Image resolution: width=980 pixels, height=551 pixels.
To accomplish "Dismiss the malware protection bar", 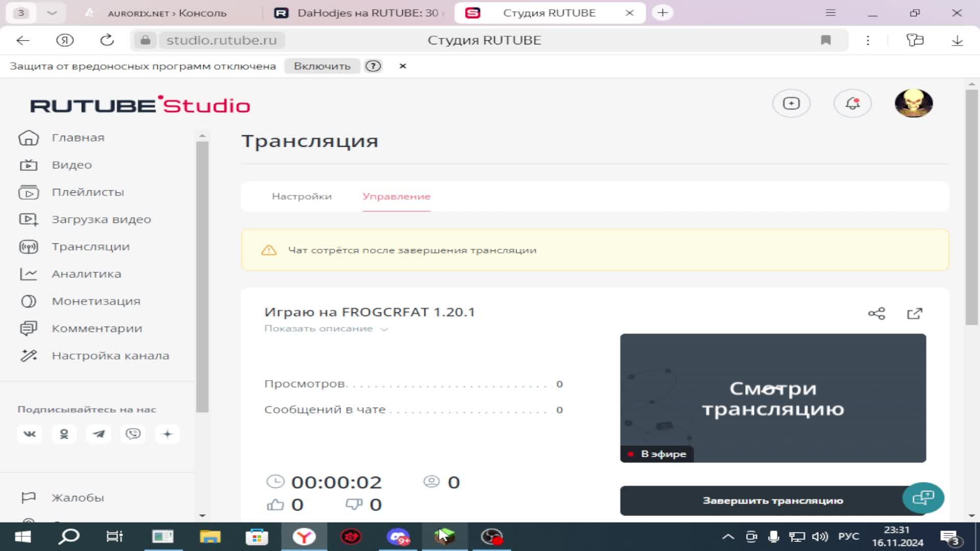I will (x=403, y=66).
